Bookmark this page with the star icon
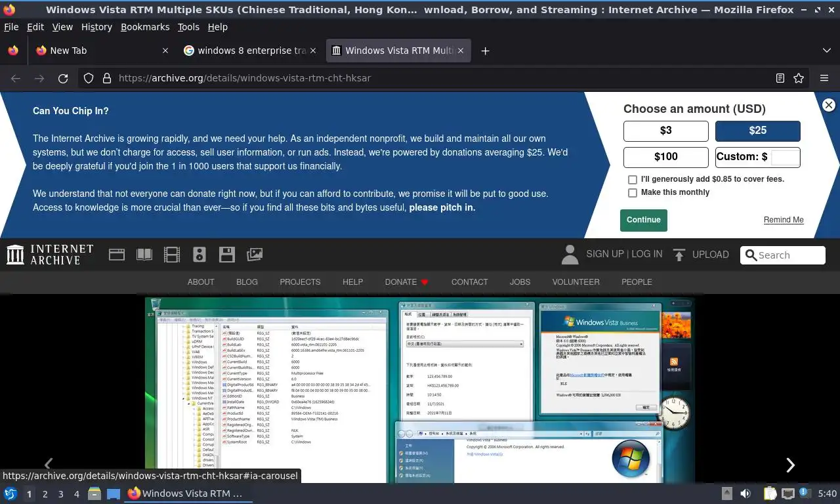 [799, 78]
